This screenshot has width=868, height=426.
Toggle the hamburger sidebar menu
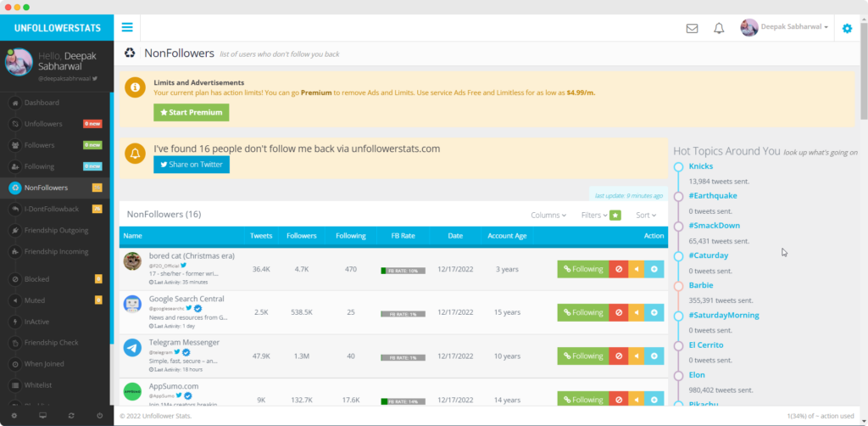(127, 28)
